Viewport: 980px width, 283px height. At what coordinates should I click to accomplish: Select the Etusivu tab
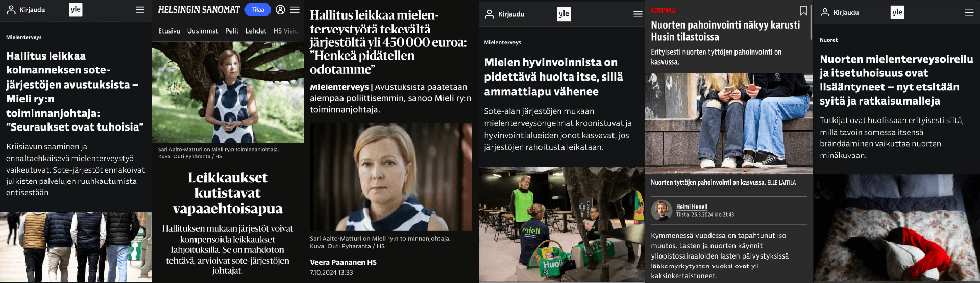(x=169, y=31)
